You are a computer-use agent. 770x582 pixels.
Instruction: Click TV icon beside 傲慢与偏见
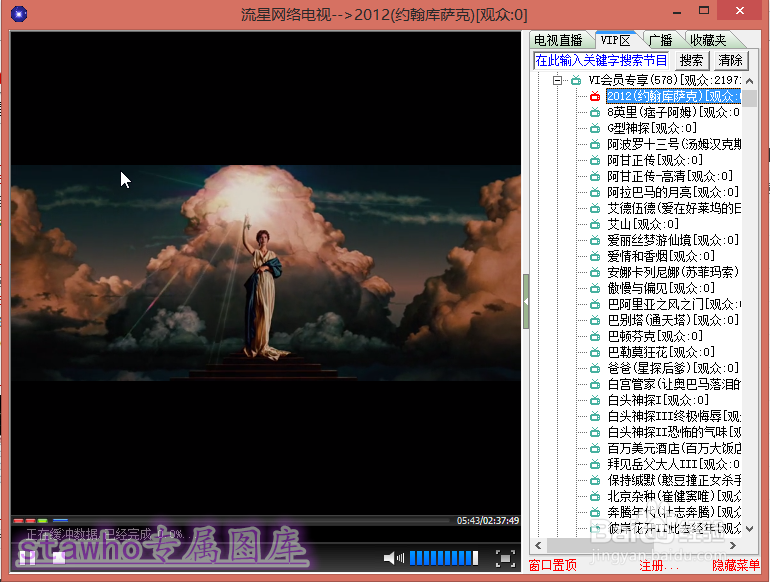tap(595, 288)
